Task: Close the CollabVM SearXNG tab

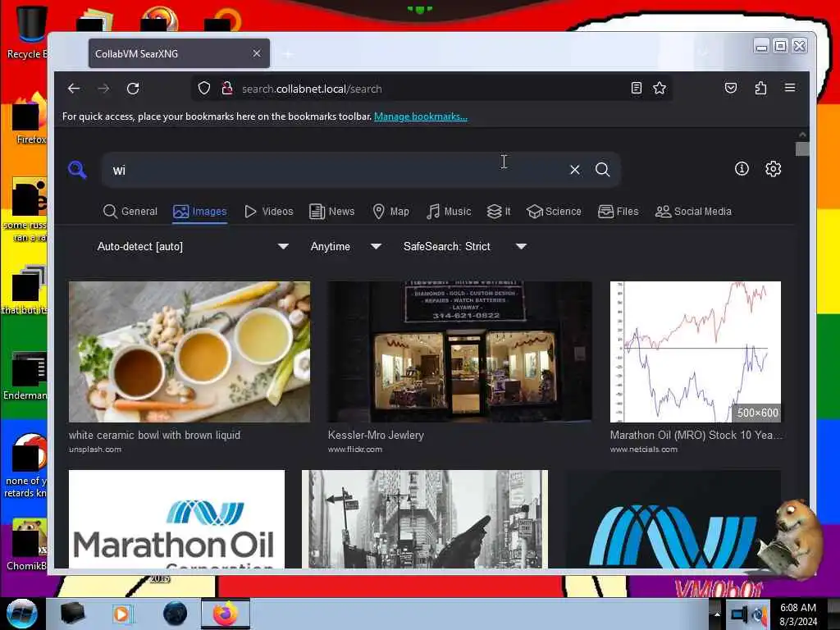Action: (x=257, y=53)
